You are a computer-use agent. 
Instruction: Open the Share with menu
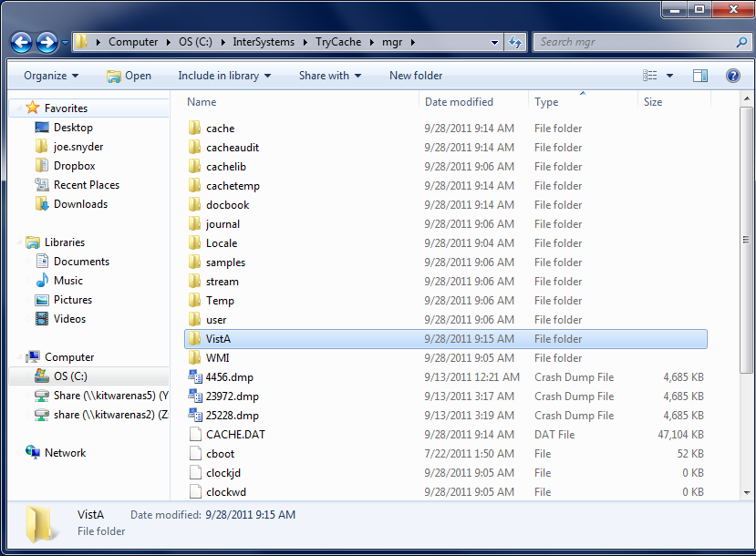click(x=329, y=76)
